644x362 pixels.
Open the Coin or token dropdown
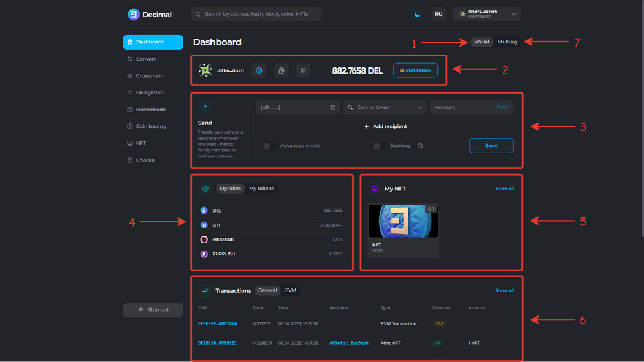pyautogui.click(x=385, y=107)
